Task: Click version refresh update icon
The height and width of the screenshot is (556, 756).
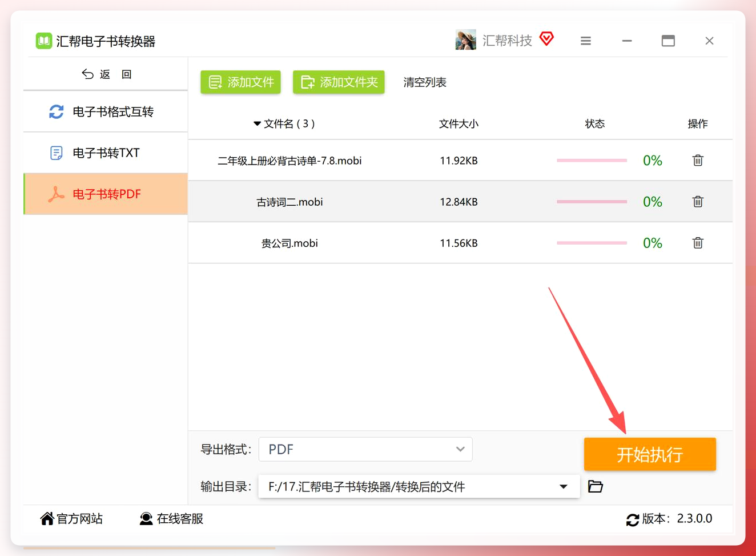Action: click(x=632, y=519)
